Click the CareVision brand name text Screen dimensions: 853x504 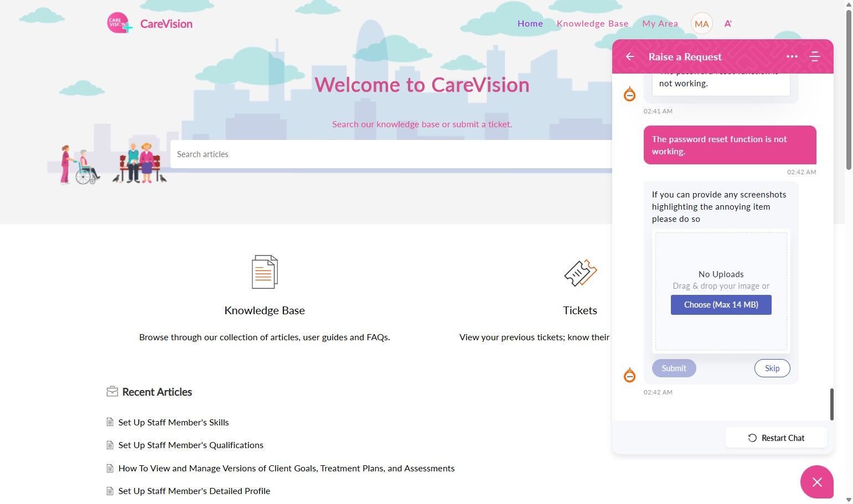[x=167, y=24]
